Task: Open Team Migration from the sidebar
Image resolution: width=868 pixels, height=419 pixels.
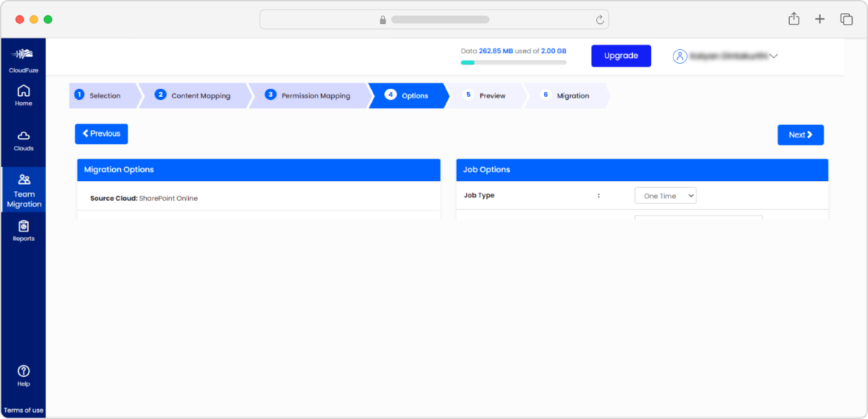Action: click(x=24, y=190)
